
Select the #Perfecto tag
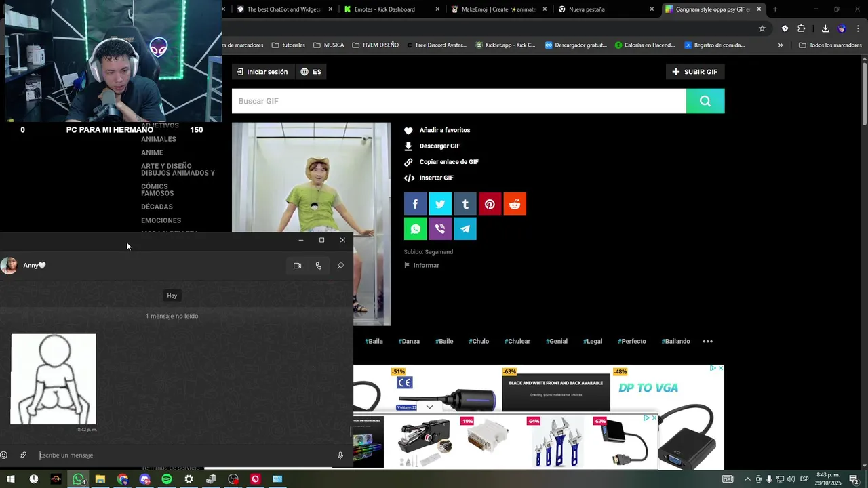[632, 341]
